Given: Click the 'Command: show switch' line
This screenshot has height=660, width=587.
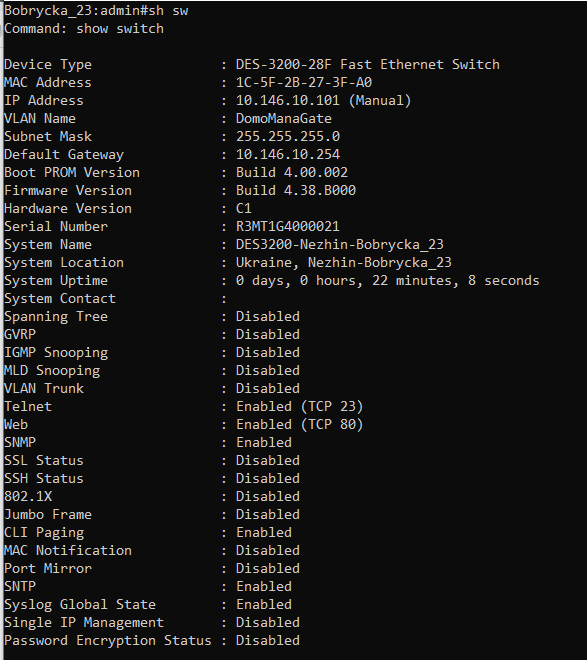Looking at the screenshot, I should (84, 29).
